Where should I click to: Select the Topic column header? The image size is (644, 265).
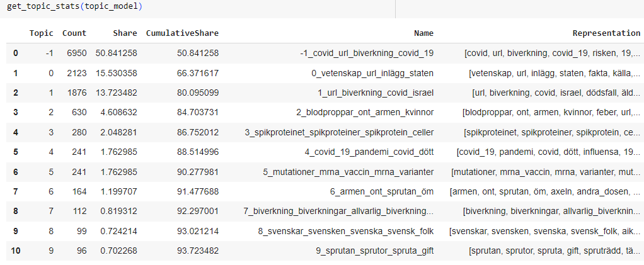point(42,33)
